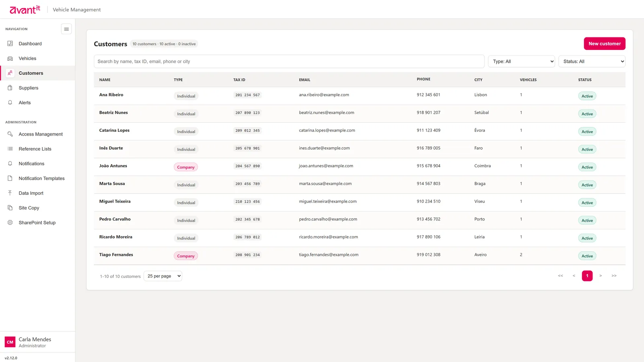Click the Customers people icon

(x=10, y=73)
